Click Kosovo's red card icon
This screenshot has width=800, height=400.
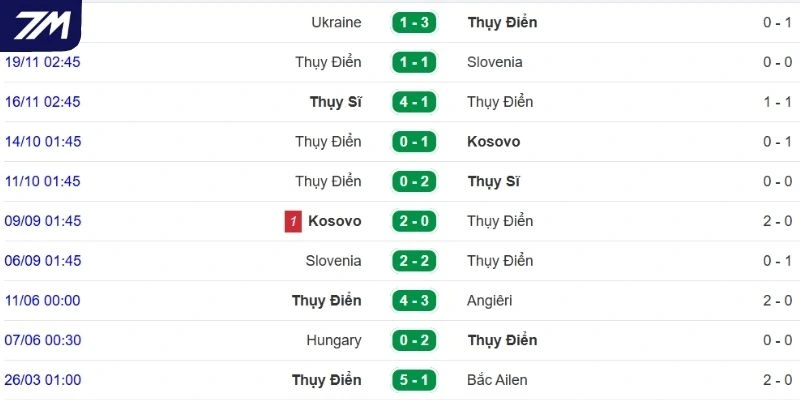tap(293, 221)
